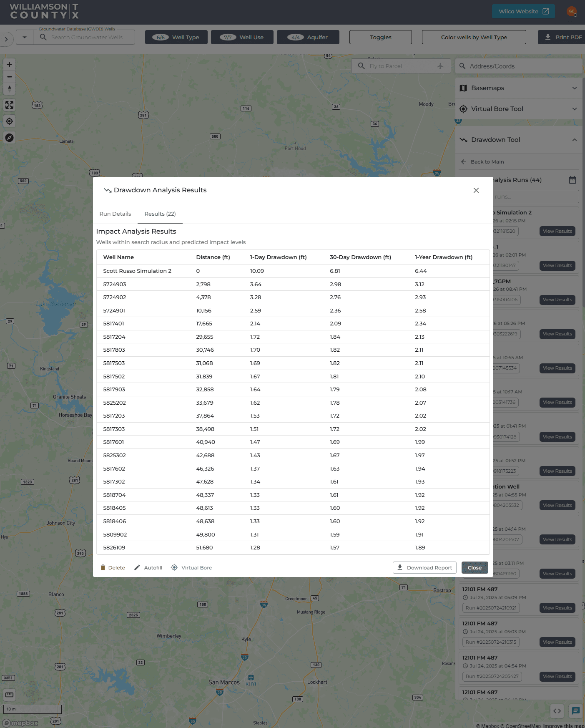Click the user avatar icon
Screen dimensions: 585x728
point(572,11)
